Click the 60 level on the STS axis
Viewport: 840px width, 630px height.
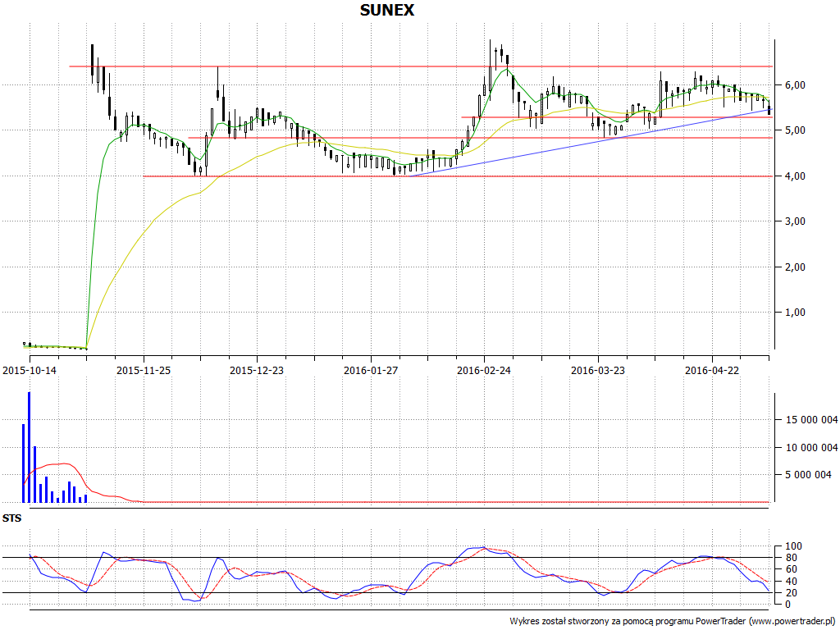[x=793, y=569]
